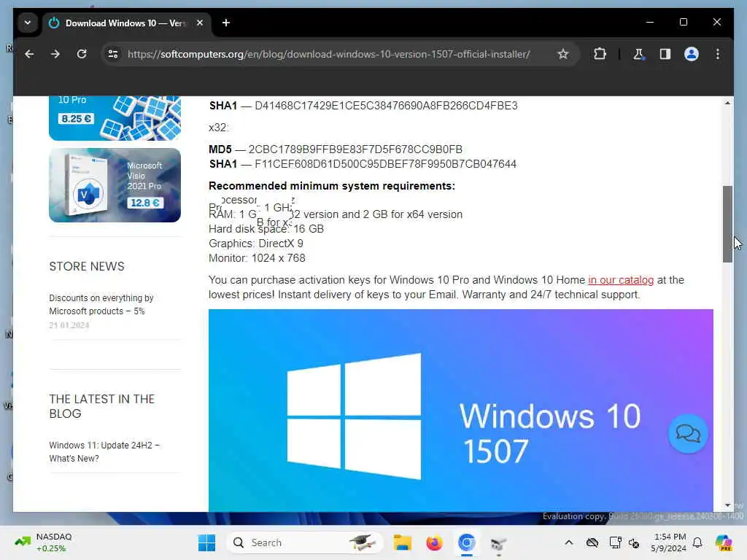View site information icon in address bar

(113, 54)
